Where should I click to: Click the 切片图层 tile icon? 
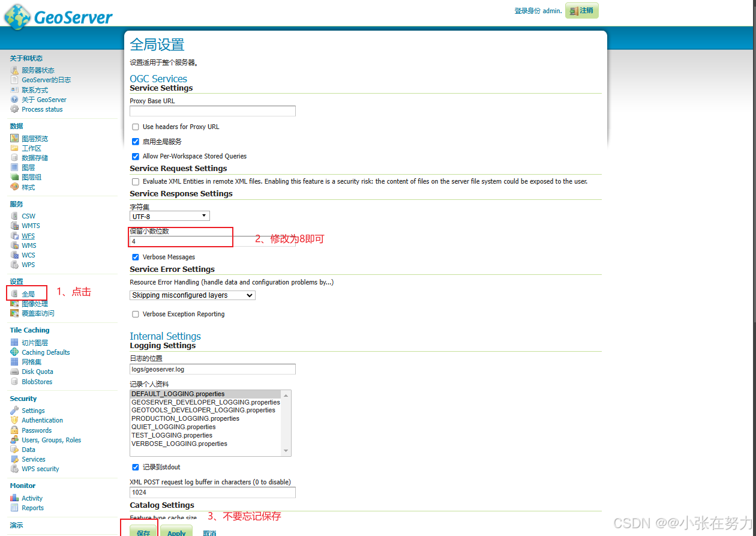coord(14,343)
